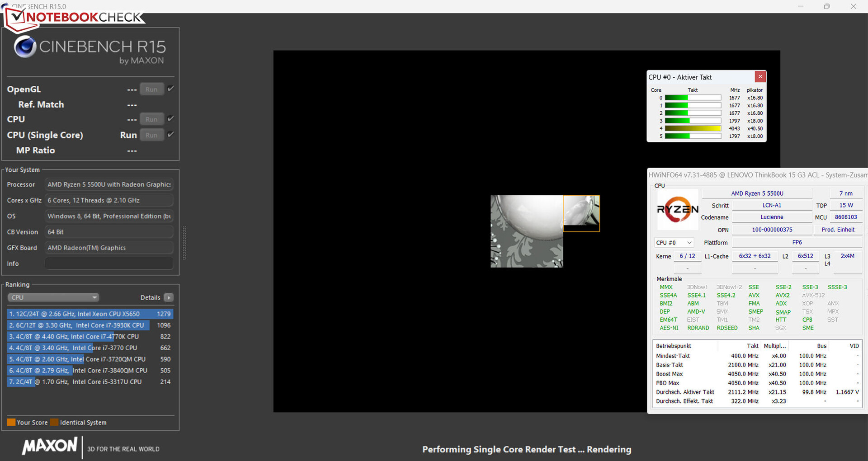Image resolution: width=868 pixels, height=461 pixels.
Task: Click core 4 clock bar in Aktiver Takt
Action: click(693, 128)
